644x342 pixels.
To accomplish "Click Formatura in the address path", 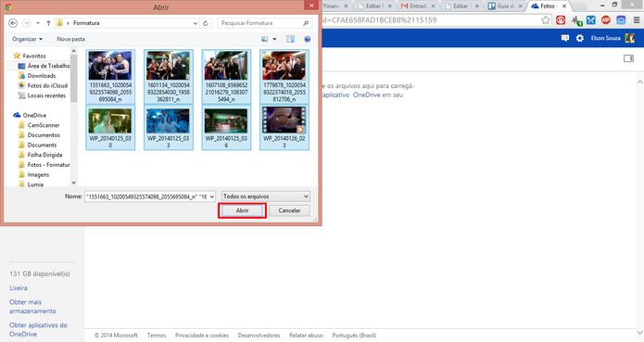I will 86,23.
